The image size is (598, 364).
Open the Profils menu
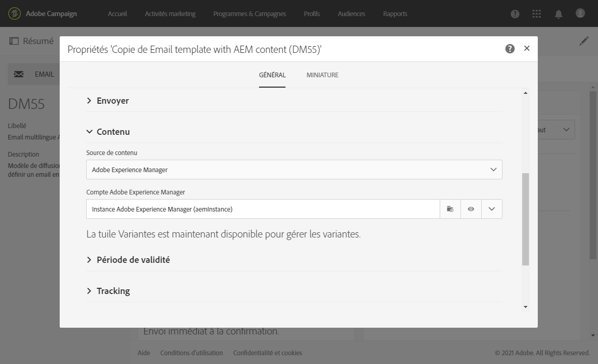tap(312, 13)
